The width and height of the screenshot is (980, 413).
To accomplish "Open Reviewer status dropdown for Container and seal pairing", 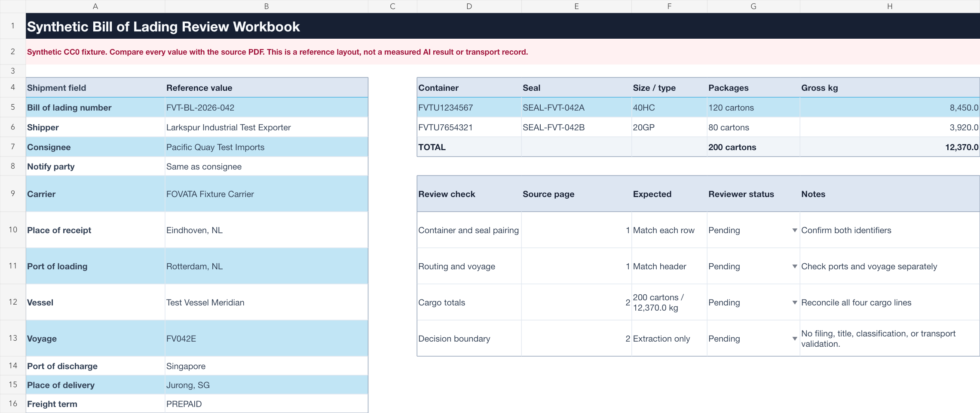I will coord(795,230).
